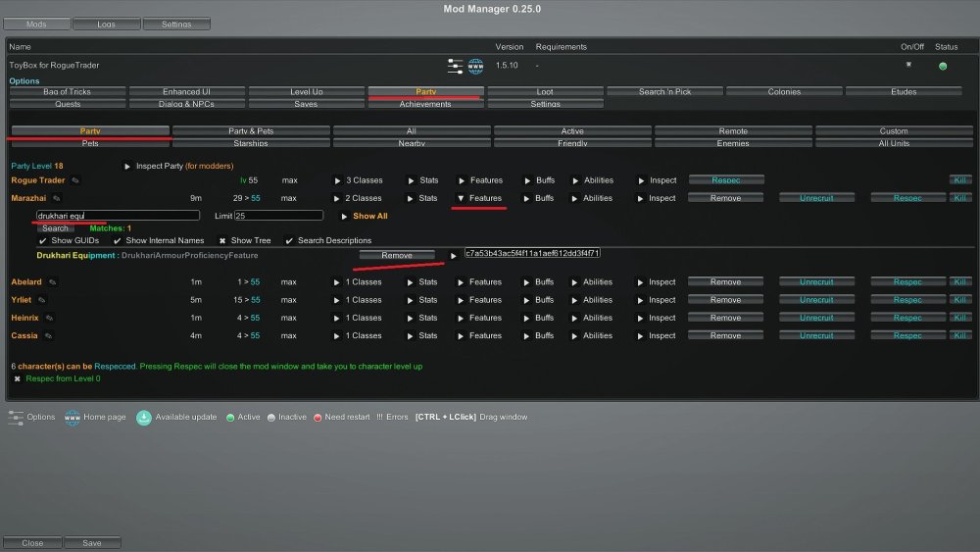The width and height of the screenshot is (980, 552).
Task: Remove the Drukhari Equipment feature
Action: [x=397, y=255]
